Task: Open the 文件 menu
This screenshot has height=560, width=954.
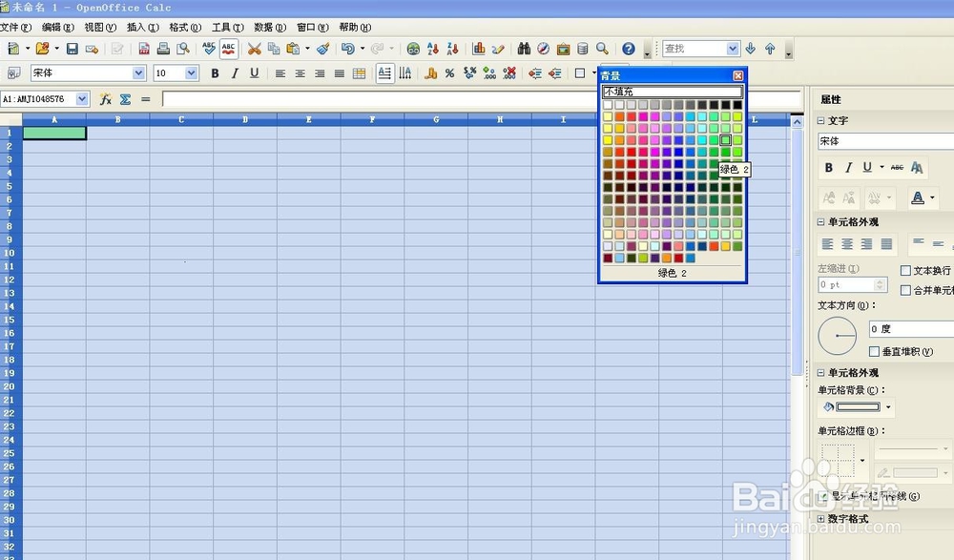Action: tap(16, 28)
